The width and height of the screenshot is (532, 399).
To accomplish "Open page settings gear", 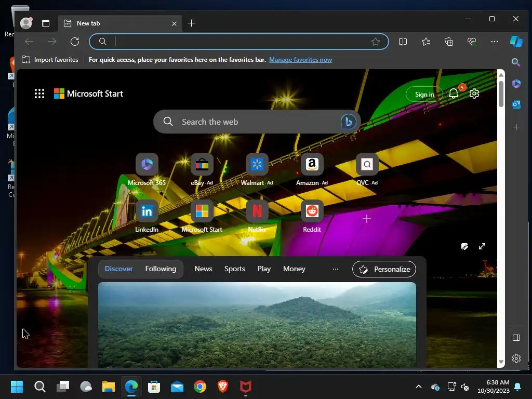I will [x=474, y=94].
